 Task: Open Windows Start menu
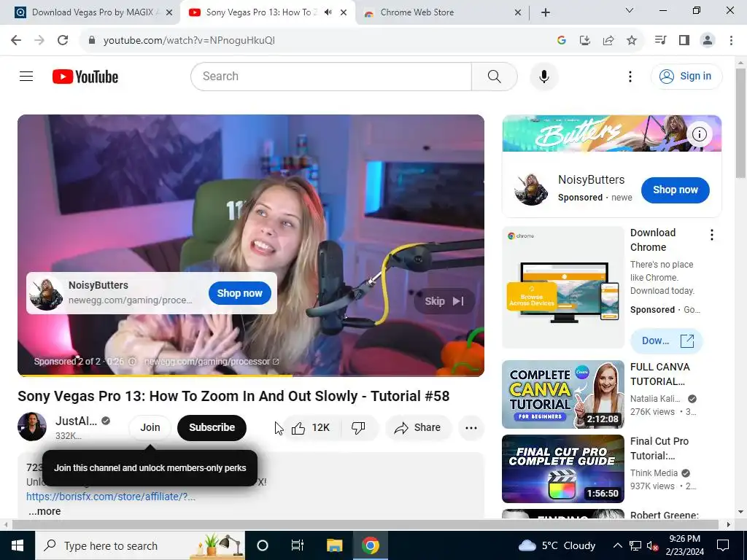coord(18,545)
